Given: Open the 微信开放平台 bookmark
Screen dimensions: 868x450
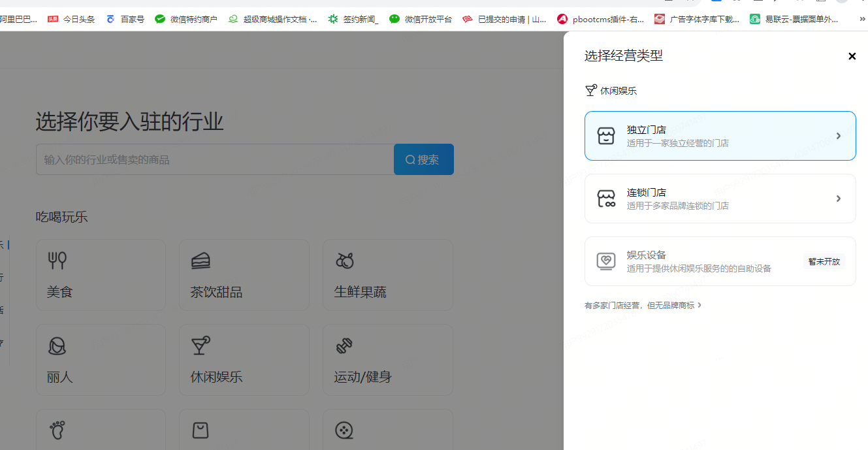Looking at the screenshot, I should point(420,19).
